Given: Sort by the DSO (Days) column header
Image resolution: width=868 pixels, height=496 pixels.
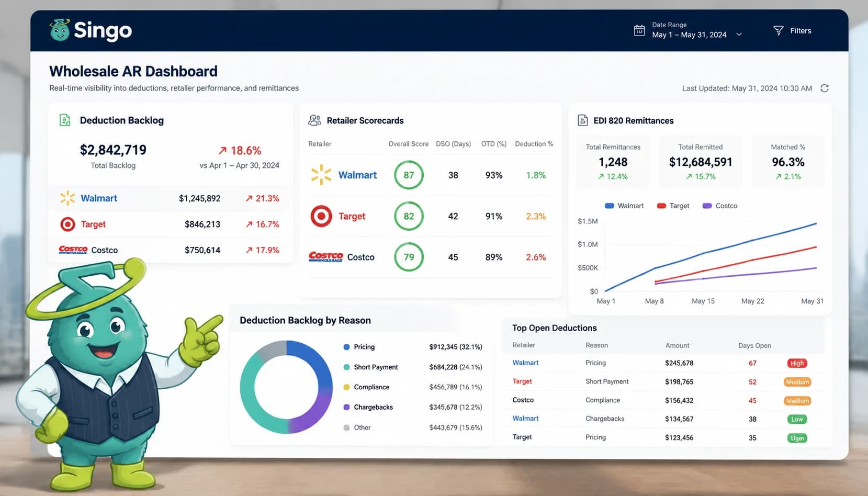Looking at the screenshot, I should pyautogui.click(x=453, y=144).
